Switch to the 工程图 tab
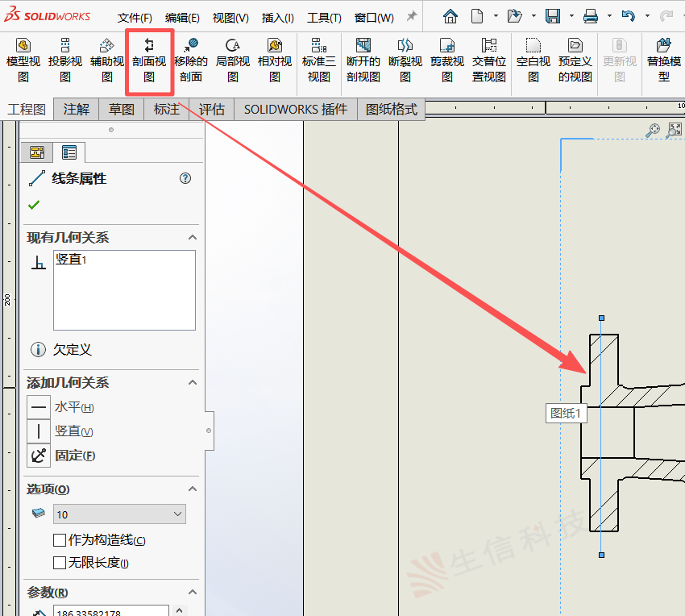 pos(27,109)
